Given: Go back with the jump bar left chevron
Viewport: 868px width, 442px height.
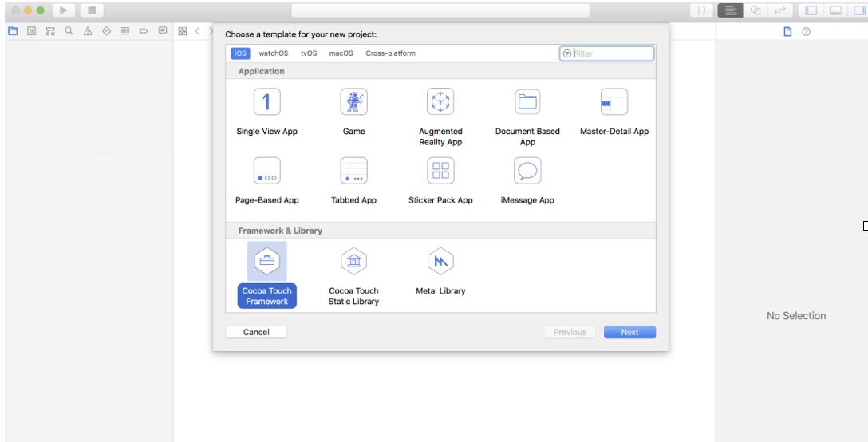Looking at the screenshot, I should click(197, 31).
